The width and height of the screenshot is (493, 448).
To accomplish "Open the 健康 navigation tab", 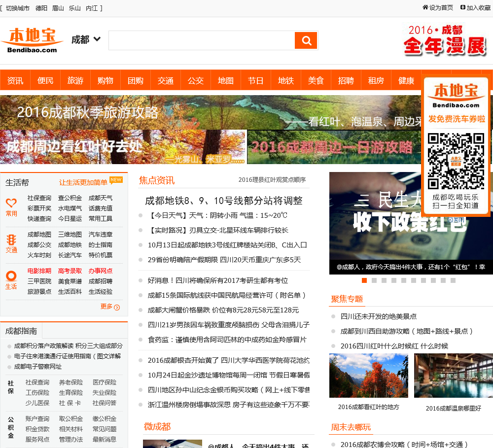I will tap(406, 80).
